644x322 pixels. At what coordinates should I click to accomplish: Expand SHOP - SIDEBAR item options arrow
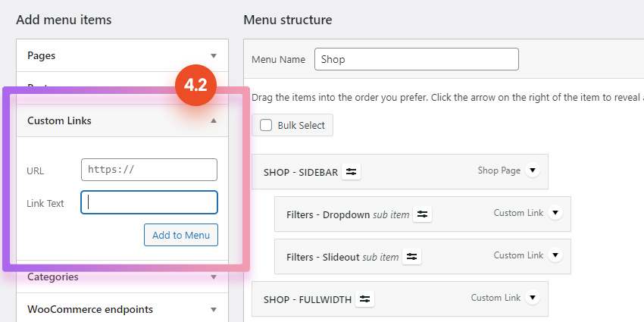click(x=533, y=170)
